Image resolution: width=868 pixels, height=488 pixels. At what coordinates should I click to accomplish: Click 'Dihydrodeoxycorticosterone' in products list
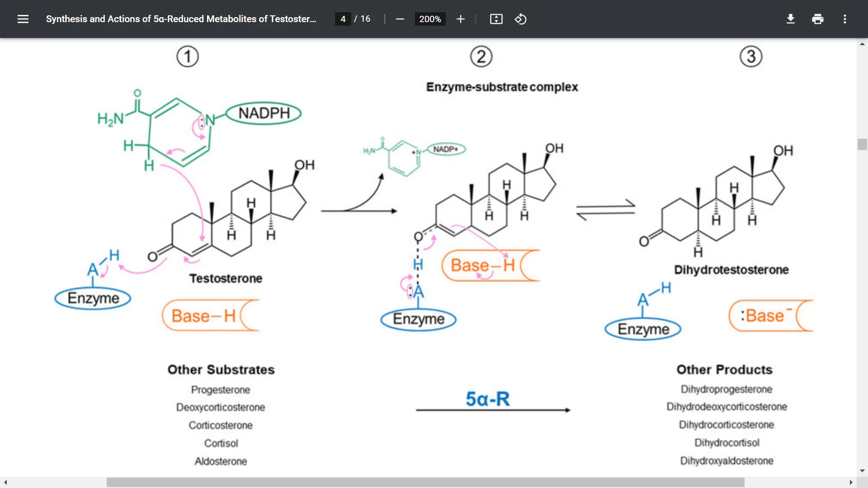(726, 407)
